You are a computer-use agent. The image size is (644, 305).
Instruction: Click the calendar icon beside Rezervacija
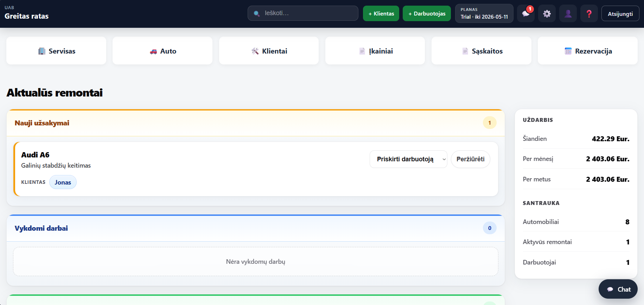click(x=568, y=51)
